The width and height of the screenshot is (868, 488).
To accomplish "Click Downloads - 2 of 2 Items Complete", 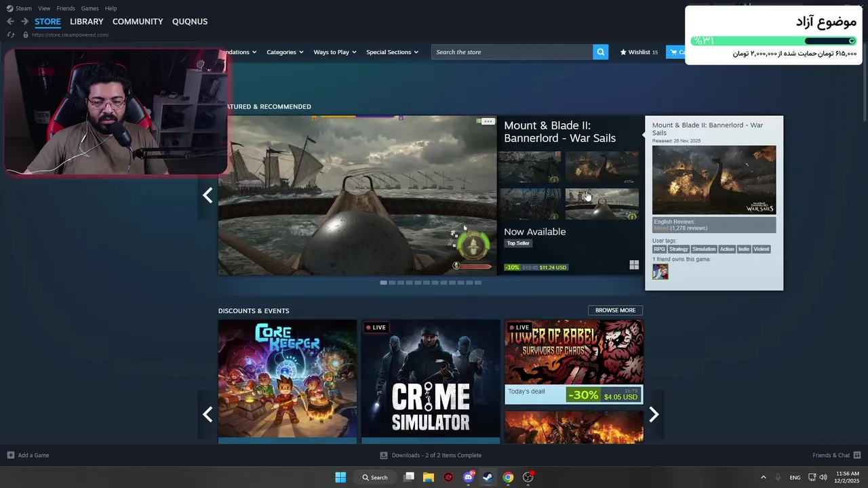I will coord(437,455).
